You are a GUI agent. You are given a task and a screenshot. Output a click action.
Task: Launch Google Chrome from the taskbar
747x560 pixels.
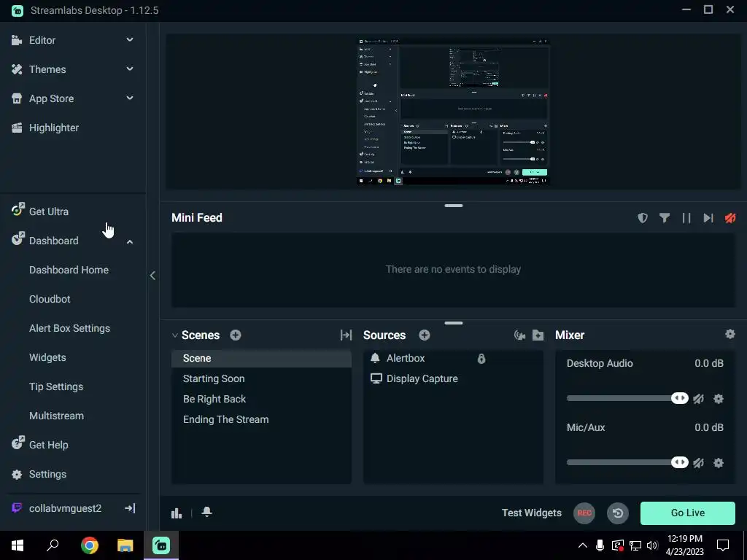tap(90, 545)
